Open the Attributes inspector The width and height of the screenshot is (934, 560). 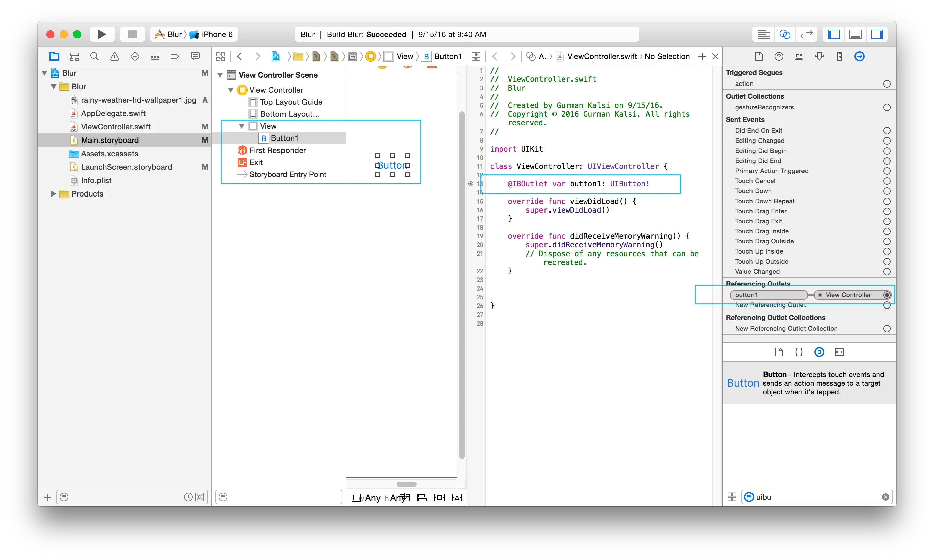[819, 57]
